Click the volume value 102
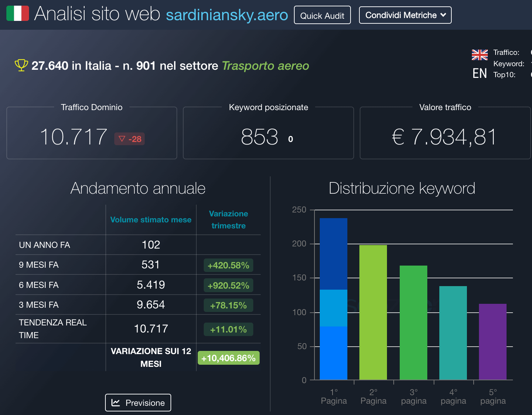This screenshot has width=532, height=415. pos(151,245)
